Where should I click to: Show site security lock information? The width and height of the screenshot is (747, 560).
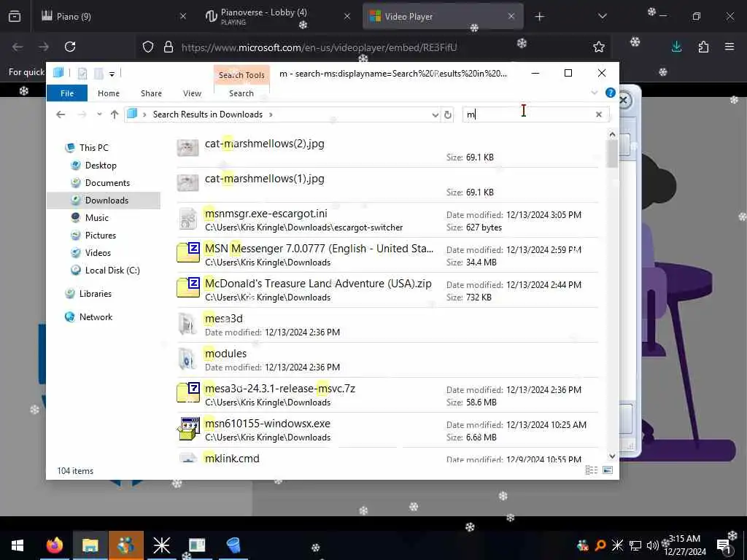(169, 47)
